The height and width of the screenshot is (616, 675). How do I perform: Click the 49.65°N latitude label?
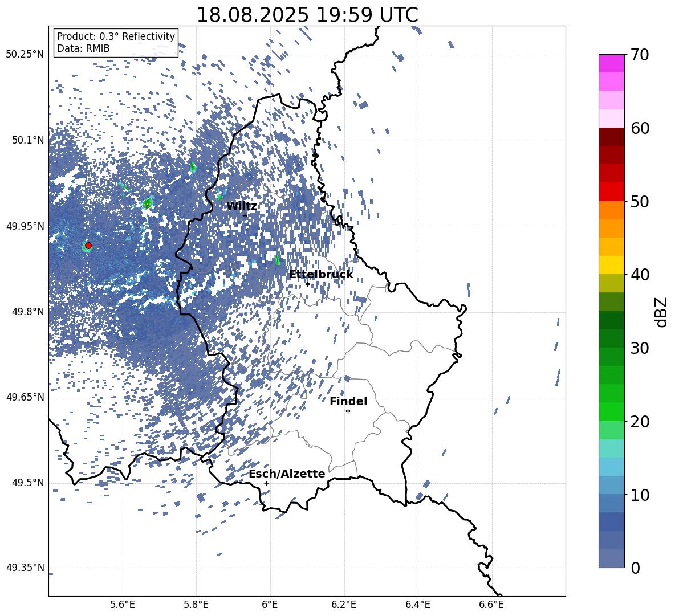[x=25, y=397]
